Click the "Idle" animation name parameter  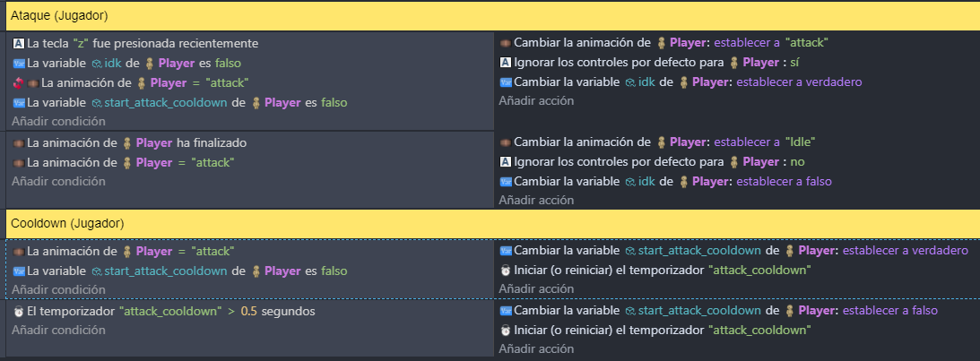click(802, 142)
